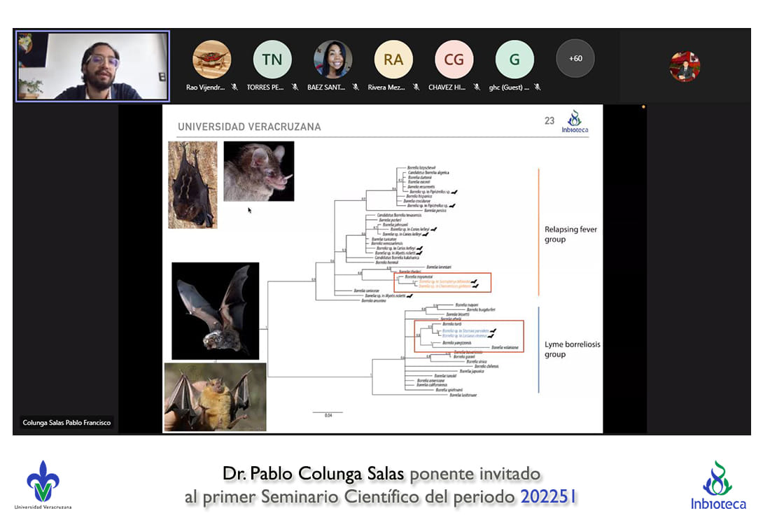The image size is (763, 532).
Task: Click the flying bat photo on black background
Action: 215,311
